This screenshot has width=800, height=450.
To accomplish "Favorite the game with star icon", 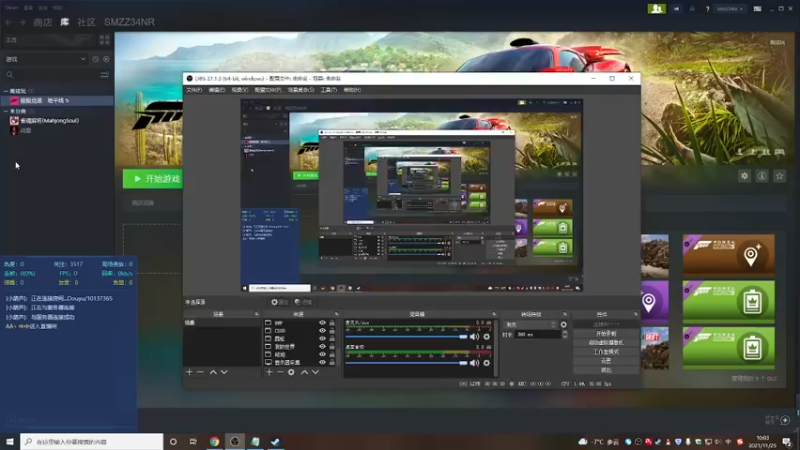I will pos(779,176).
